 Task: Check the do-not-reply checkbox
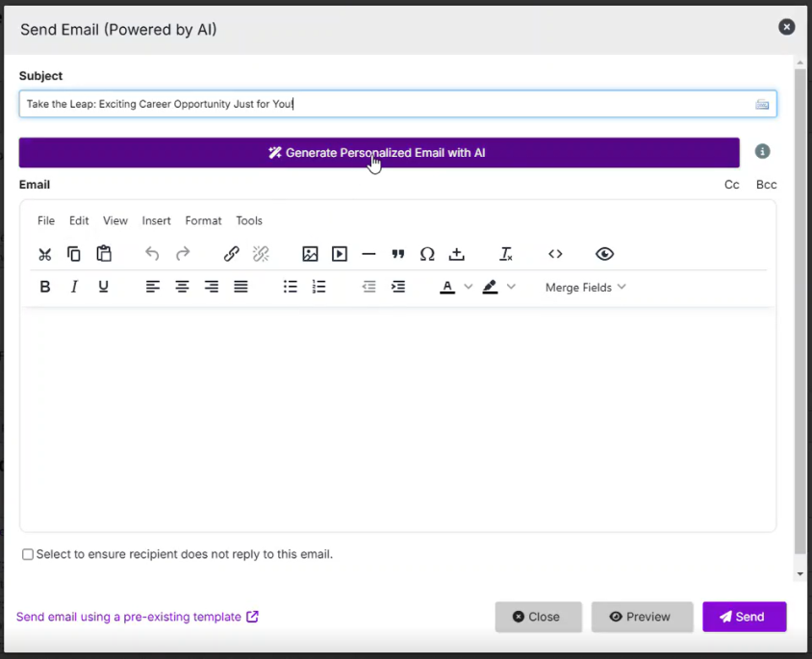pos(28,554)
